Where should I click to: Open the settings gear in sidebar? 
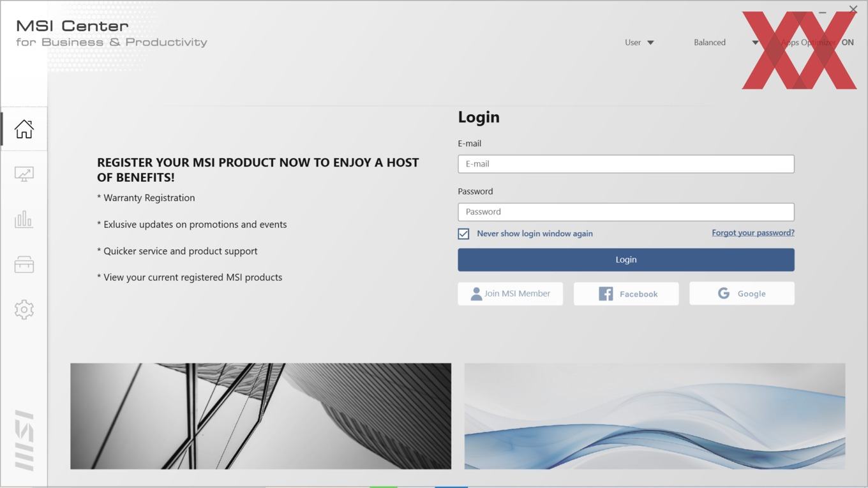coord(24,310)
